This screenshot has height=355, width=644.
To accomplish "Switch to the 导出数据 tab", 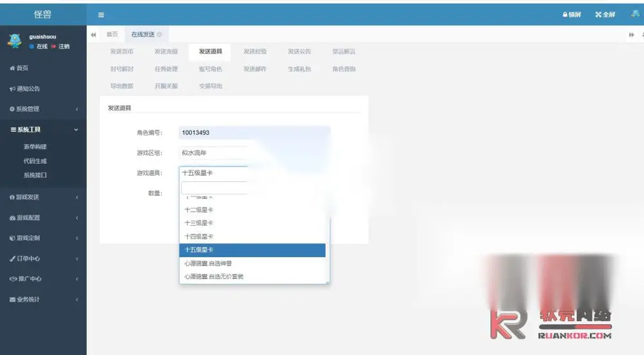I will tap(122, 86).
